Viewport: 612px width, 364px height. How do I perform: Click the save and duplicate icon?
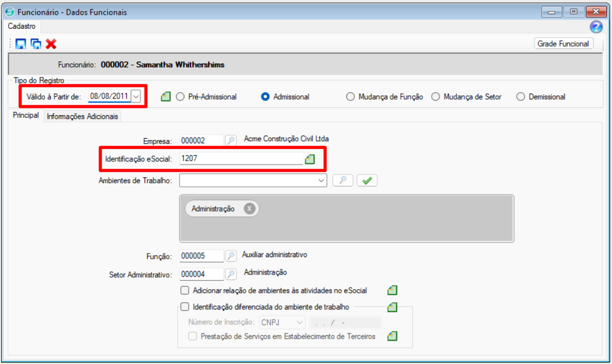coord(36,44)
